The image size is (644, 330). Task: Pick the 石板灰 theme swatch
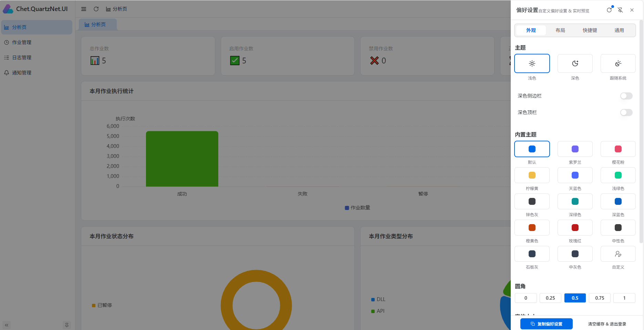[532, 254]
